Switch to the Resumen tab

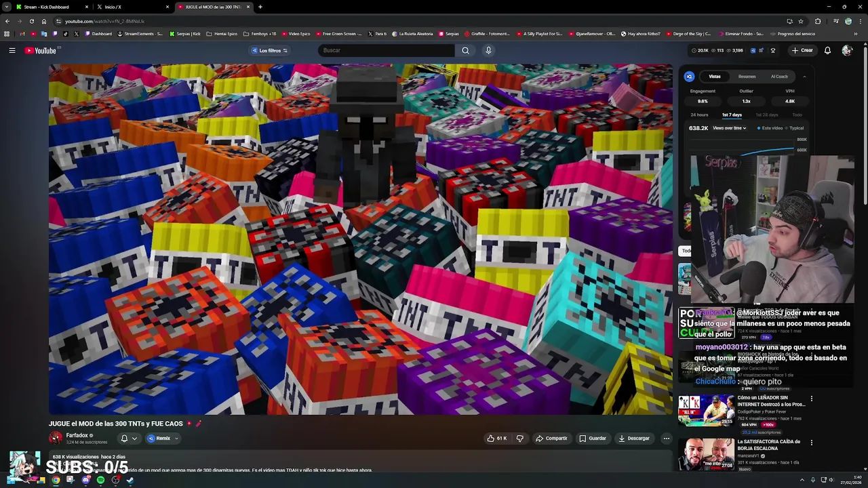point(747,77)
